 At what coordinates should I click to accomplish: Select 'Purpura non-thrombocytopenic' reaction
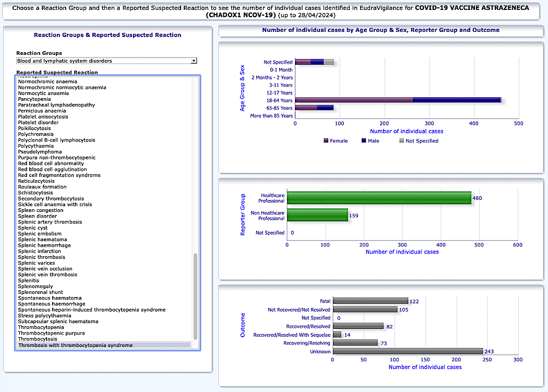pyautogui.click(x=56, y=158)
